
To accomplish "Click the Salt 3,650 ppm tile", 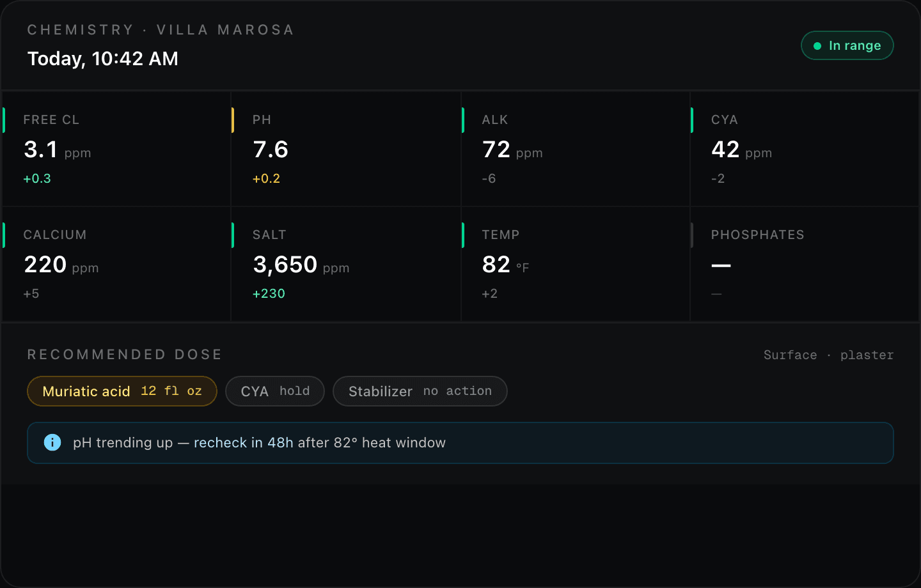I will pos(345,264).
